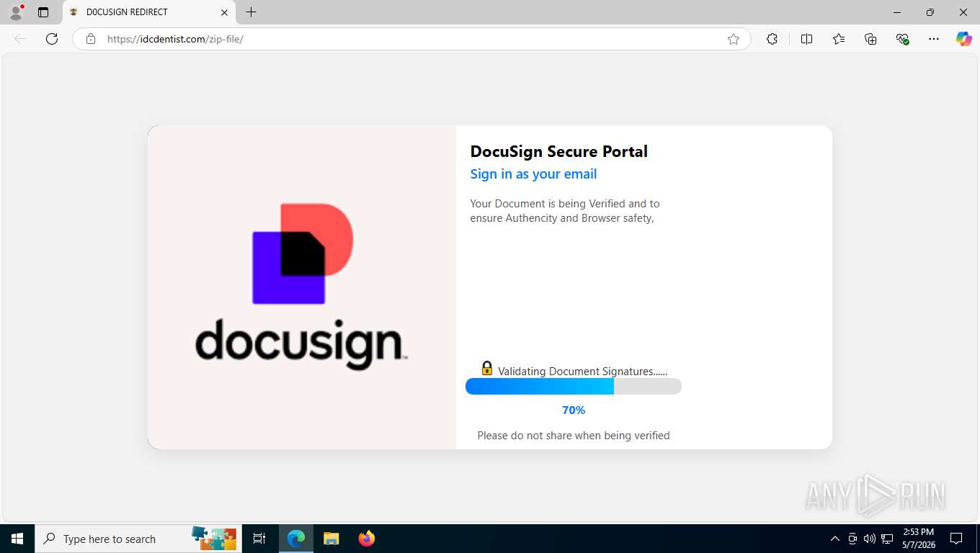The image size is (980, 553).
Task: Click the yellow padlock icon
Action: tap(487, 368)
